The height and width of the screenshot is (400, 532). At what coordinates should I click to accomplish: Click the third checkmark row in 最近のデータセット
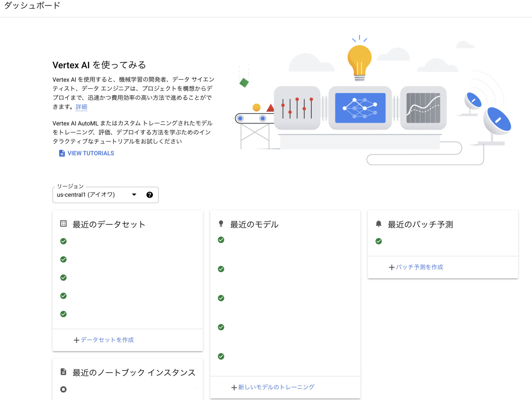click(x=63, y=278)
